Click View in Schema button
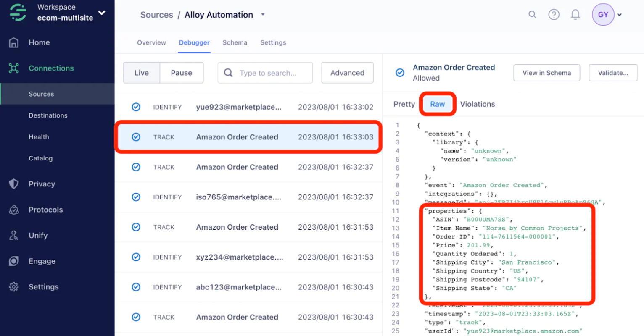Viewport: 644px width, 336px height. 547,73
